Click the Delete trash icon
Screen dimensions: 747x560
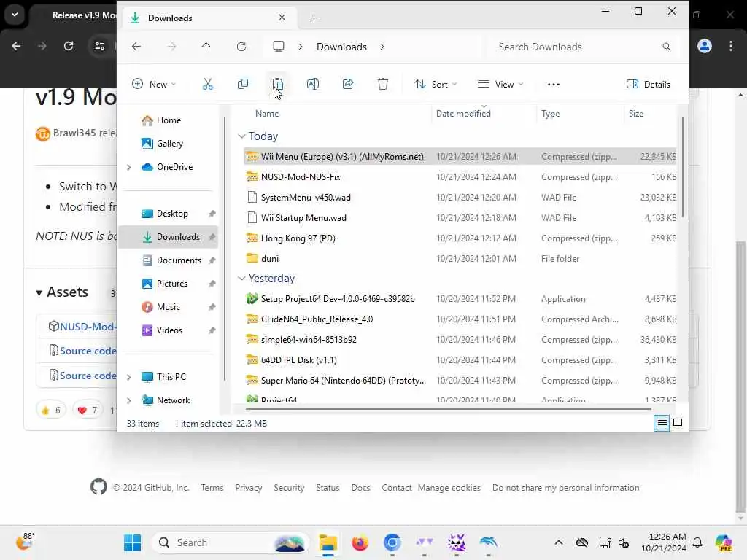pos(383,85)
